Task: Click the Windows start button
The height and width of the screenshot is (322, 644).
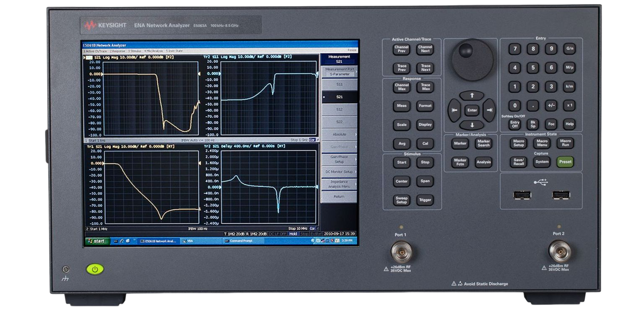Action: coord(97,241)
